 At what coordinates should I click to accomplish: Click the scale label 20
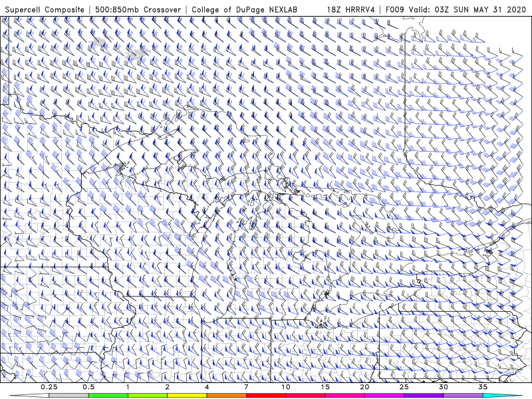coord(364,387)
